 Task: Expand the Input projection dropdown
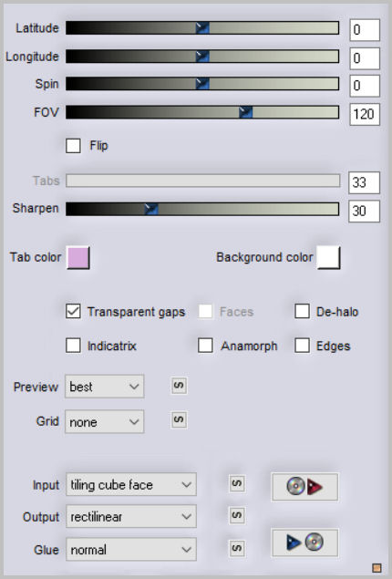pos(131,484)
